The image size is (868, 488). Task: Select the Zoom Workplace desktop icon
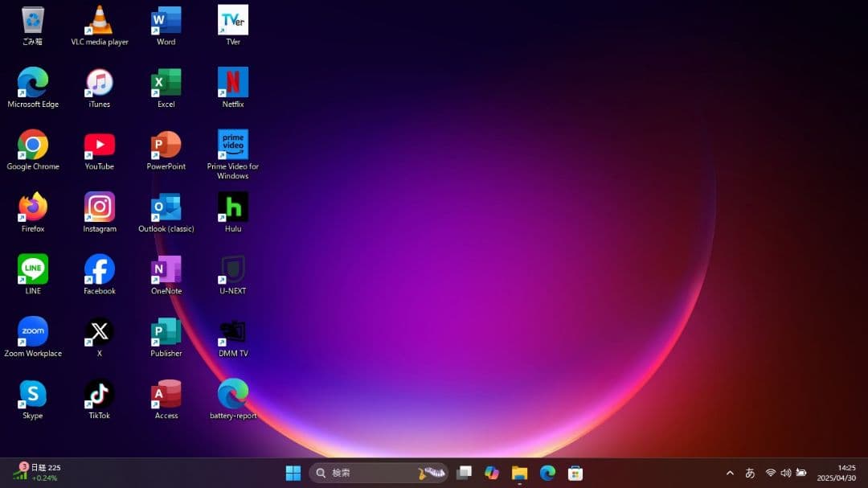[33, 332]
